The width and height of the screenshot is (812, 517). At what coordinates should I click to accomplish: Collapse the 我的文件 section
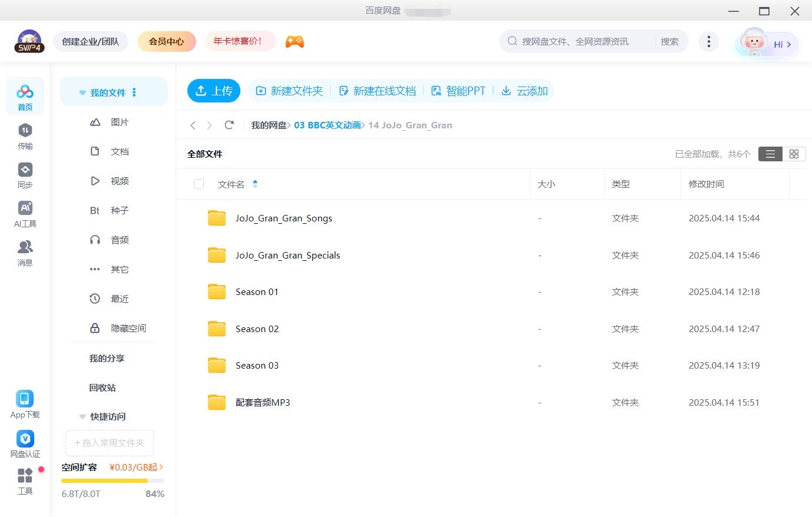pyautogui.click(x=82, y=92)
